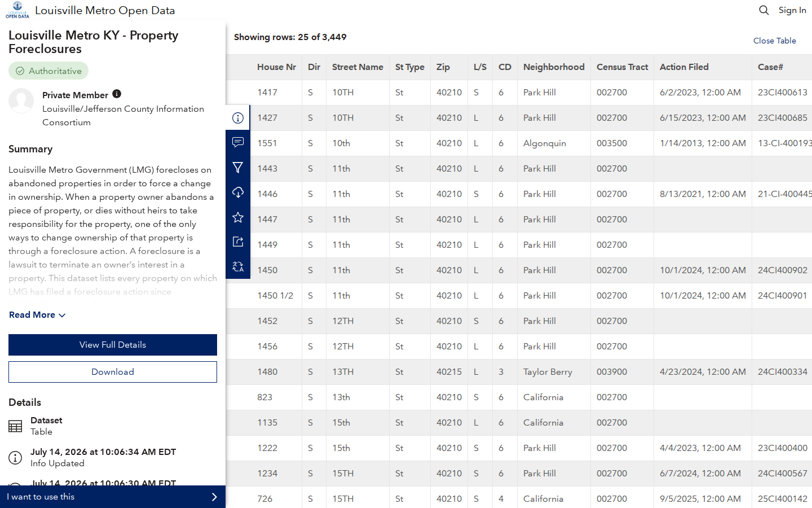
Task: Open the info panel sidebar icon
Action: [238, 118]
